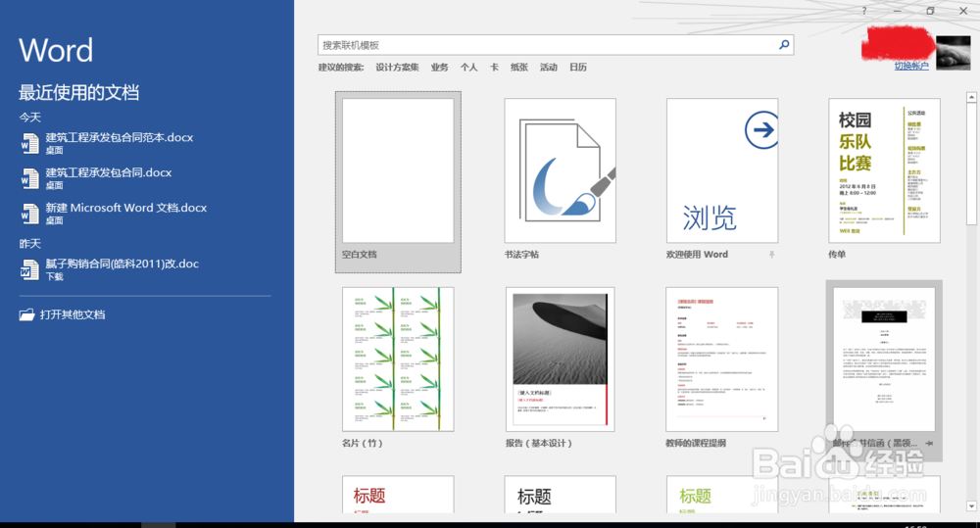The width and height of the screenshot is (980, 528).
Task: Click the template list scrollbar thumb
Action: [971, 165]
